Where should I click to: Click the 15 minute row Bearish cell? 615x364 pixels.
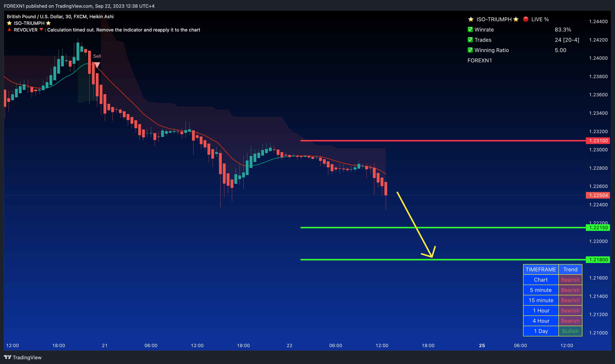570,300
